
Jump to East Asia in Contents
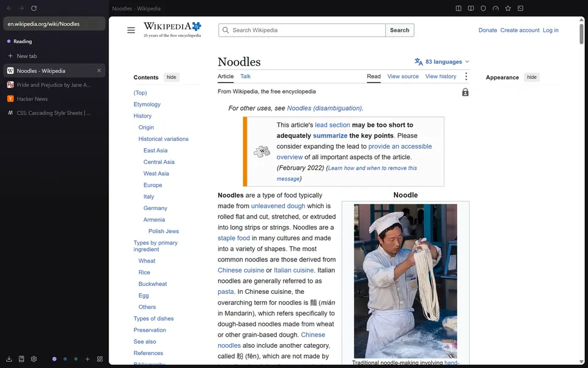(x=155, y=150)
